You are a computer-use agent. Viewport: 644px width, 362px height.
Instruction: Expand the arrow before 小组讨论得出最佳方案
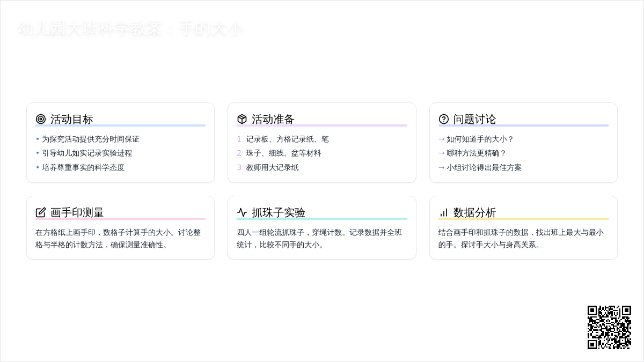tap(442, 167)
